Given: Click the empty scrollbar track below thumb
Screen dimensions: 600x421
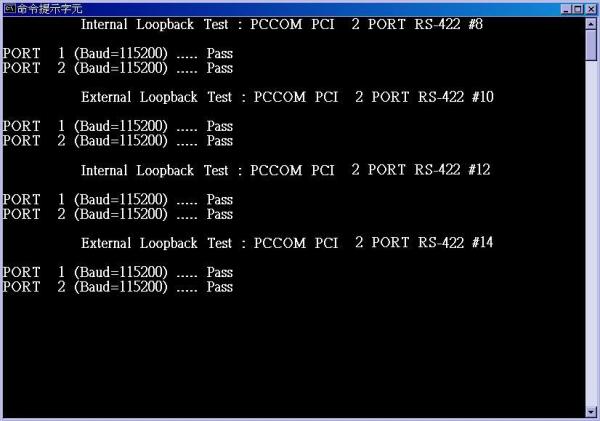Looking at the screenshot, I should point(591,233).
